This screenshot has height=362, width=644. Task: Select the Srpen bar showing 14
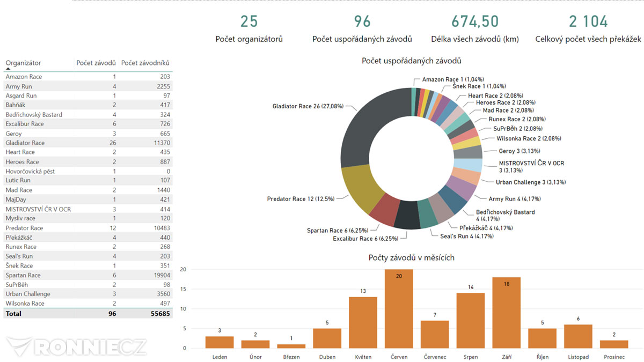click(x=471, y=321)
